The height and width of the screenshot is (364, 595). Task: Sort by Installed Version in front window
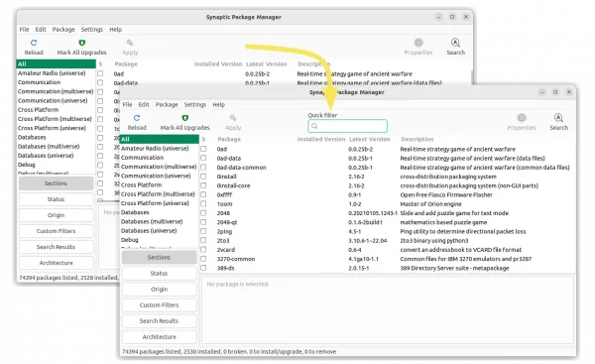pyautogui.click(x=321, y=139)
